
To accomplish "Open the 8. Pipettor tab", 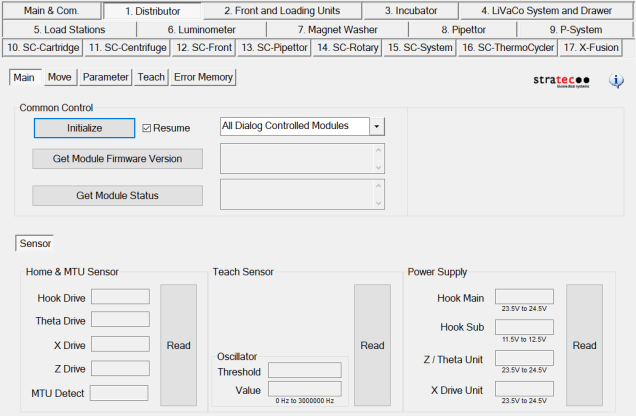I will (x=462, y=29).
